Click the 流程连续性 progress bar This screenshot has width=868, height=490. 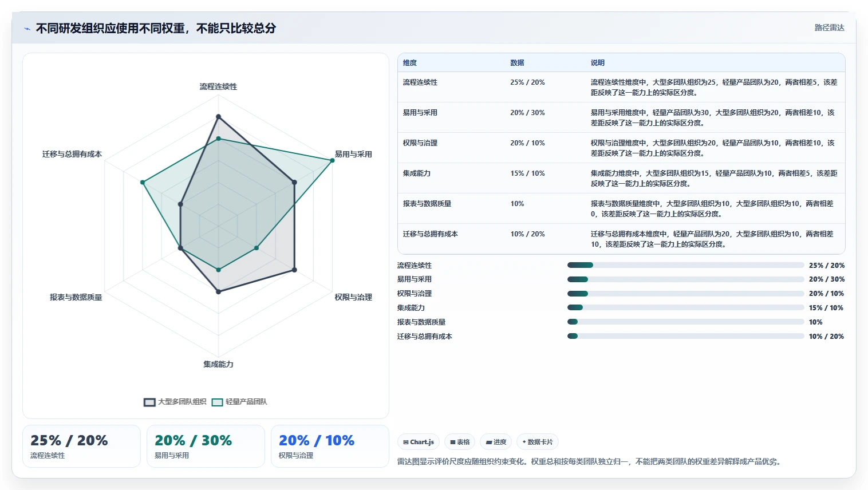click(685, 265)
